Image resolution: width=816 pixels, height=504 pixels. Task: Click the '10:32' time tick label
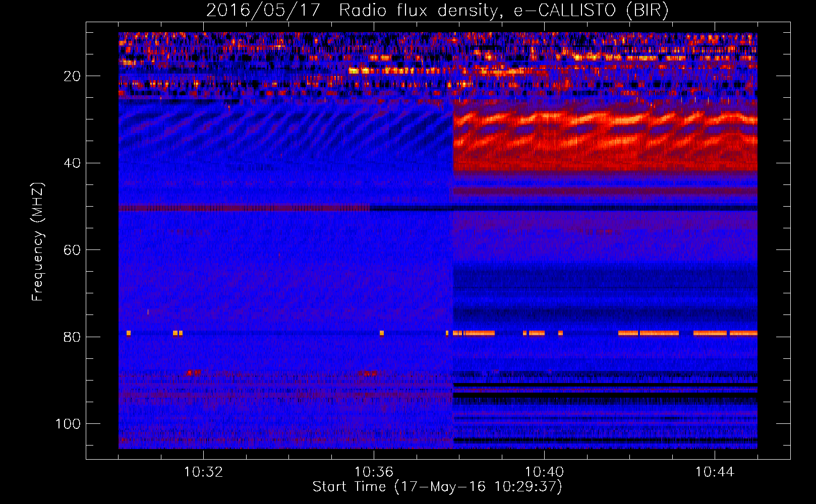click(x=203, y=472)
